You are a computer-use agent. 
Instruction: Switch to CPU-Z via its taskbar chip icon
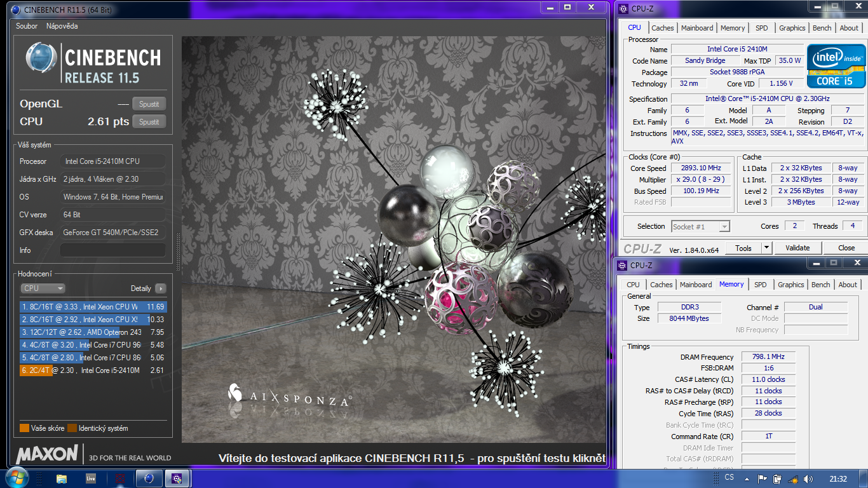(178, 478)
